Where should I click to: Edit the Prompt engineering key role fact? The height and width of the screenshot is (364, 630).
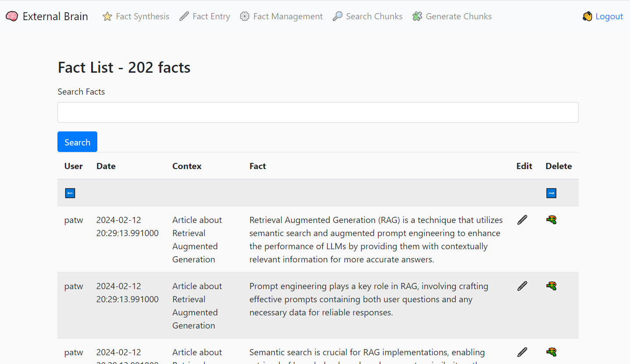pyautogui.click(x=522, y=286)
